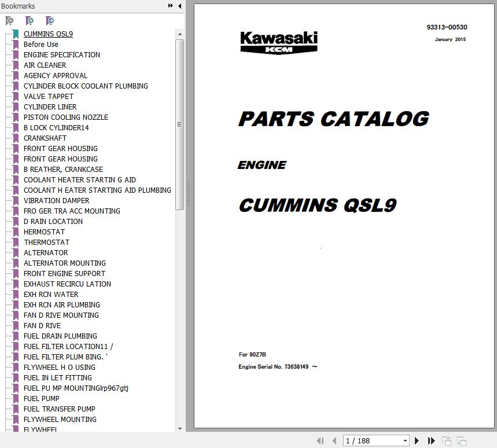Open the FUEL DRAIN PLUMBING bookmark
Image resolution: width=497 pixels, height=448 pixels.
pos(60,336)
